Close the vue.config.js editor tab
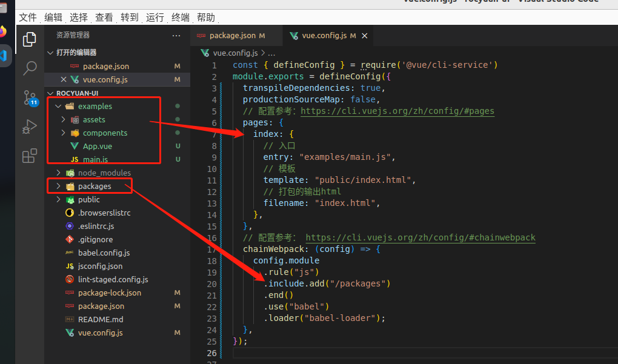The width and height of the screenshot is (618, 364). point(365,36)
